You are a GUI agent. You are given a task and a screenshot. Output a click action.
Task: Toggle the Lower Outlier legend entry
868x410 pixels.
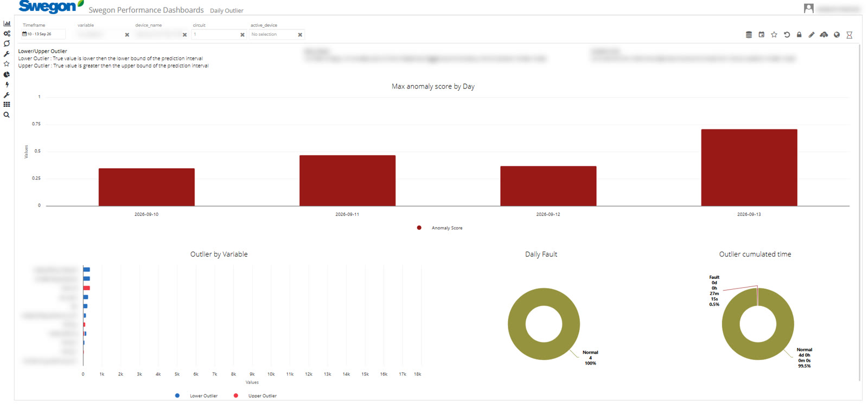coord(196,396)
